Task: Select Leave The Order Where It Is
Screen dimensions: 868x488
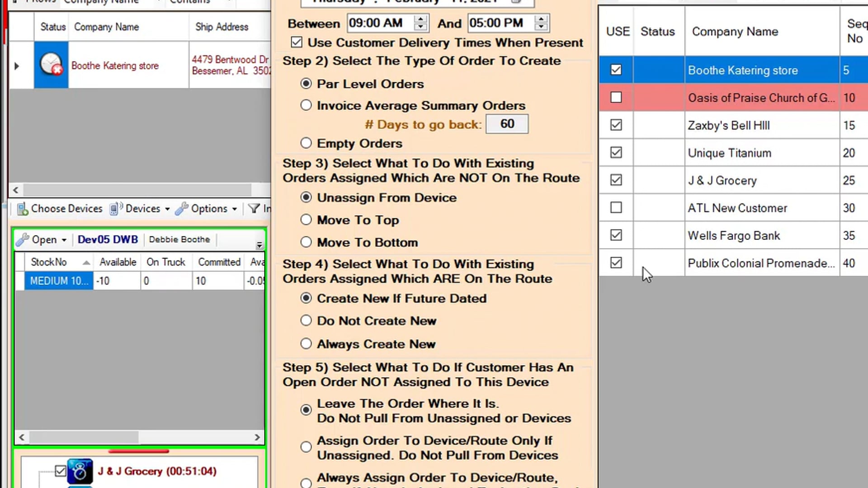Action: click(x=306, y=410)
